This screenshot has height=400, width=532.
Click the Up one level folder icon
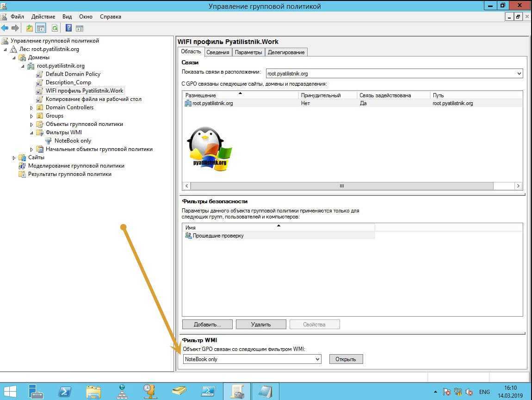(30, 28)
